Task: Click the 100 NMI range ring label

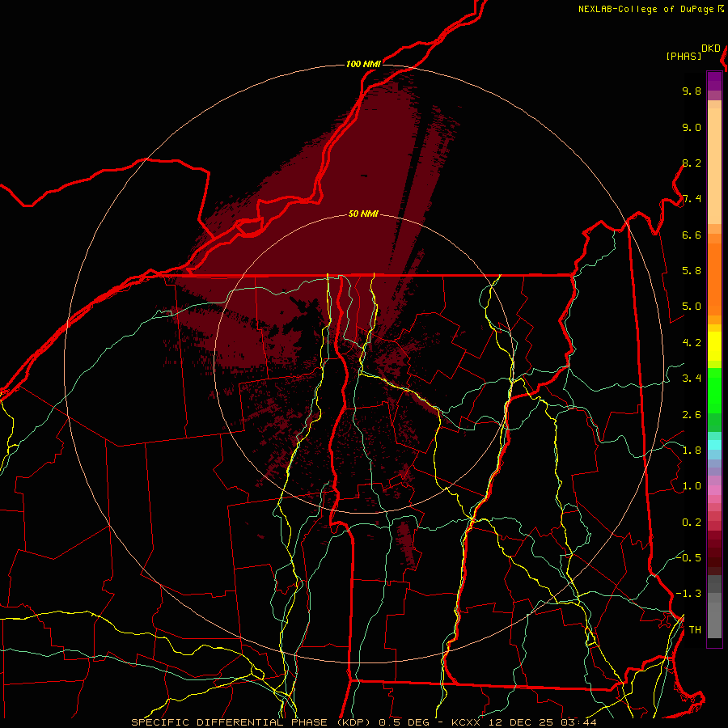Action: [363, 64]
